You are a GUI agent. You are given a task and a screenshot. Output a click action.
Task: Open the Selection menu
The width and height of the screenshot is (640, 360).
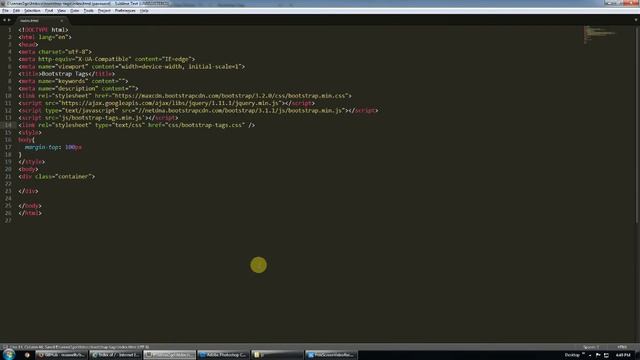pyautogui.click(x=32, y=11)
